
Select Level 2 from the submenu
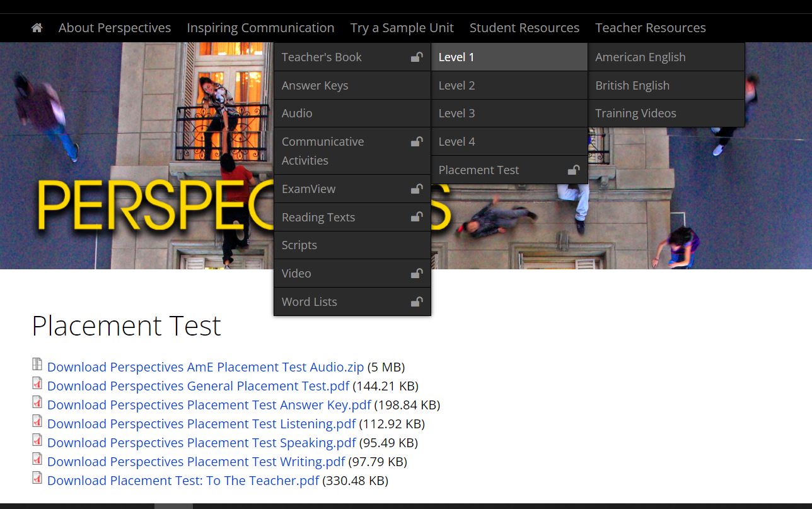point(457,85)
